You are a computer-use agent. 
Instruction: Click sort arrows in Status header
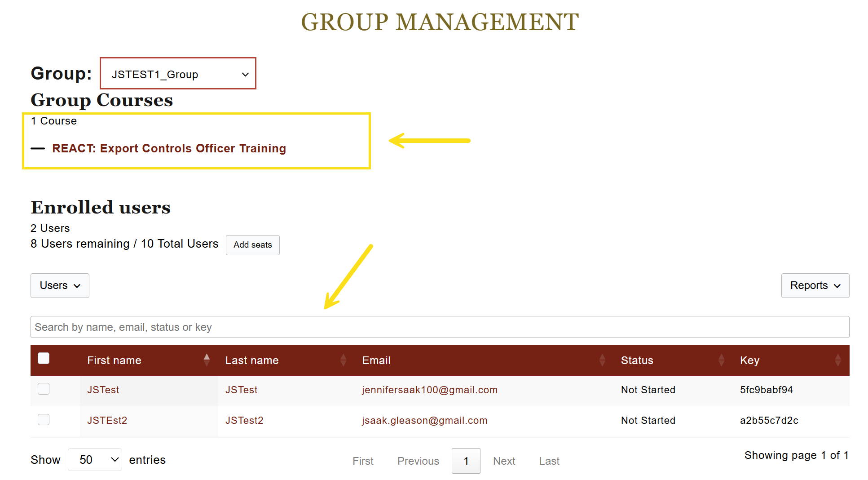pyautogui.click(x=721, y=360)
